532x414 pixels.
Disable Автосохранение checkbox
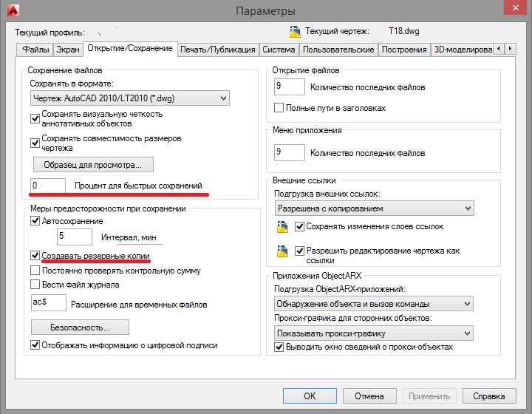(x=35, y=221)
